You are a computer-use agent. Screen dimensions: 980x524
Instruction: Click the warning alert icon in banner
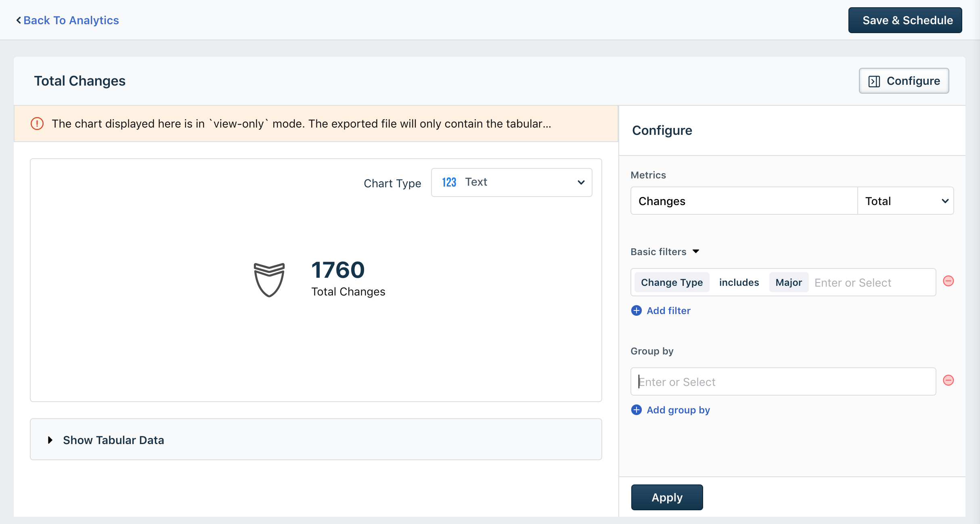pyautogui.click(x=37, y=124)
